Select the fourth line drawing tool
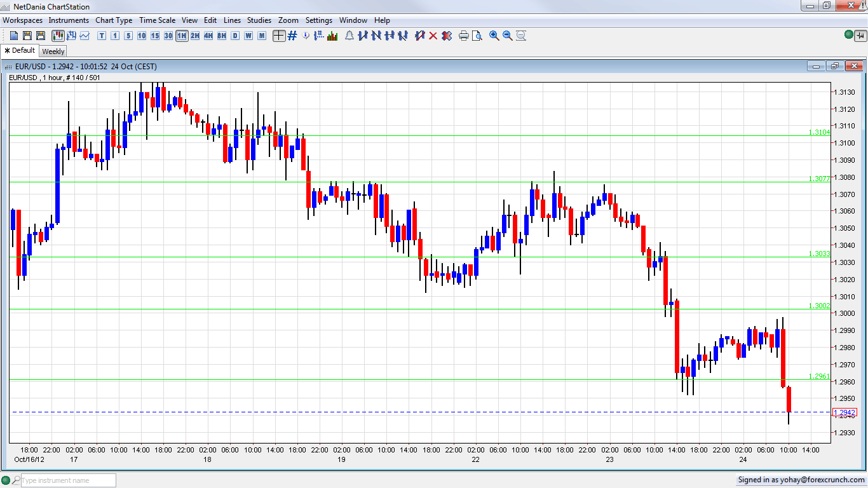Image resolution: width=868 pixels, height=488 pixels. [x=403, y=36]
